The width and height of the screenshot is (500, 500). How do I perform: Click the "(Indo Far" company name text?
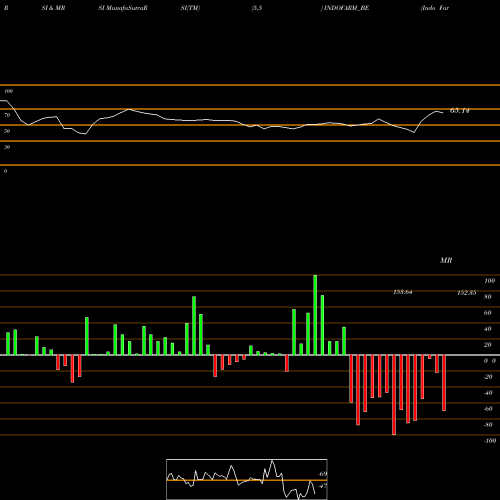pos(435,8)
